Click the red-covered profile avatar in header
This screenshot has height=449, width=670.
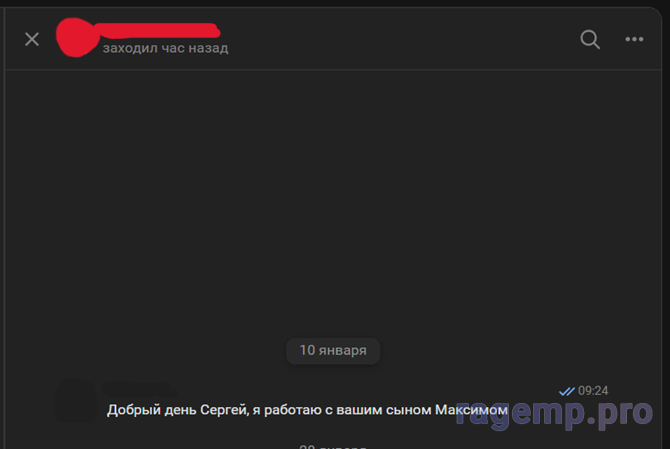click(76, 38)
